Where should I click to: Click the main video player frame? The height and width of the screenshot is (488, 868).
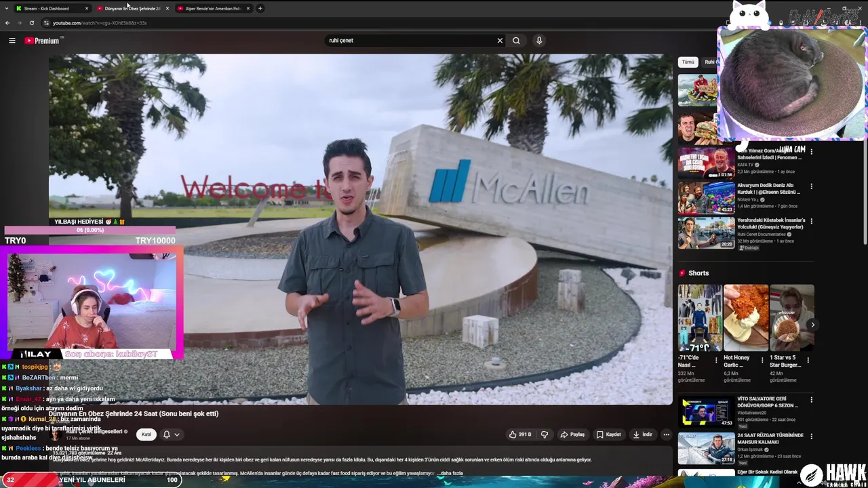pyautogui.click(x=361, y=229)
